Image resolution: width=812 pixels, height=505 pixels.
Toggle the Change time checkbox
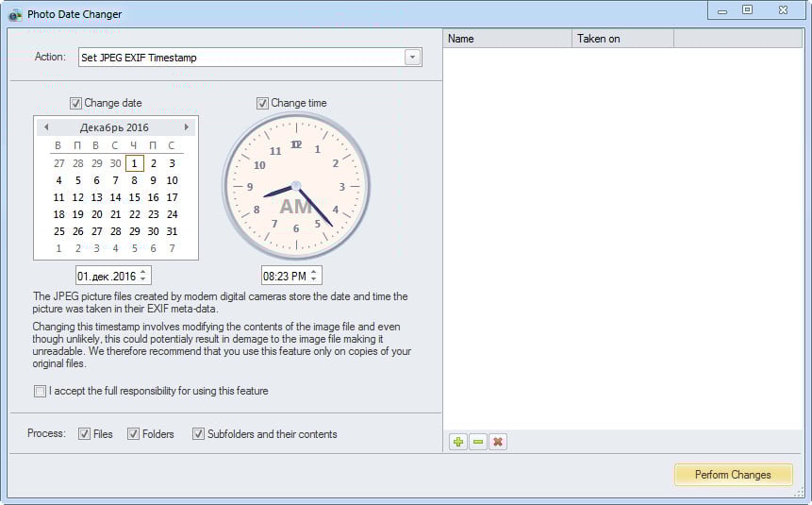point(262,103)
